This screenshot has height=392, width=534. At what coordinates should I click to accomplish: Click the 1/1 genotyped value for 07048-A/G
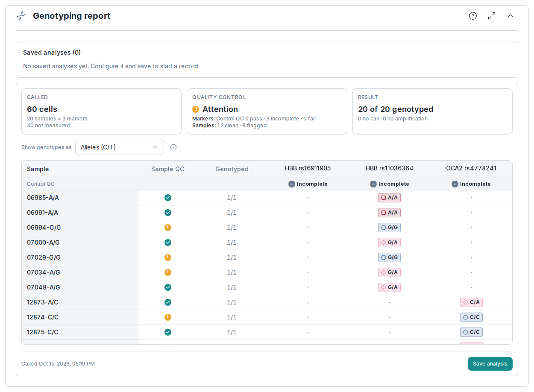(232, 287)
